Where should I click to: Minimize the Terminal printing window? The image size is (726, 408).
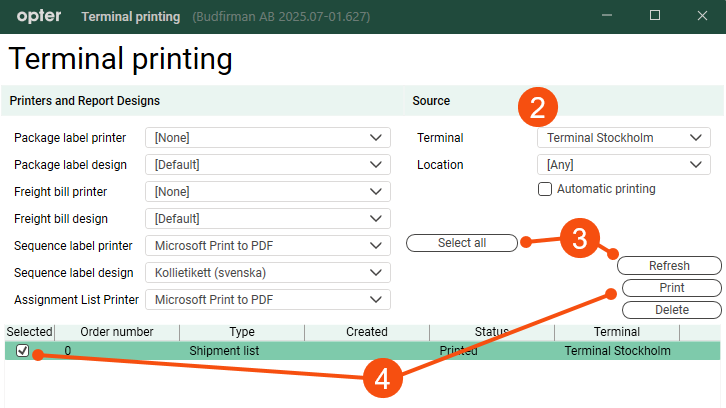(x=608, y=16)
